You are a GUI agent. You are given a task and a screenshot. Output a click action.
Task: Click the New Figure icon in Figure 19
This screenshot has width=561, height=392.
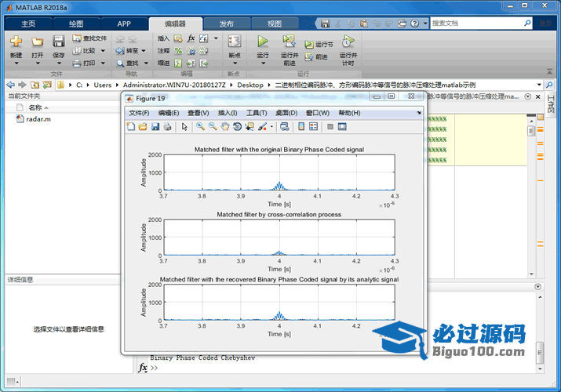(130, 126)
